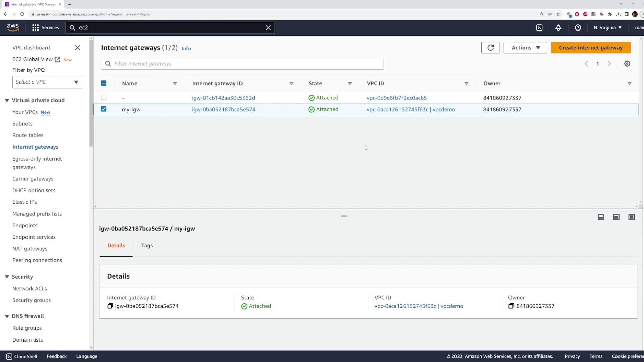Copy owner ID in Details panel
This screenshot has width=644, height=362.
[x=511, y=306]
